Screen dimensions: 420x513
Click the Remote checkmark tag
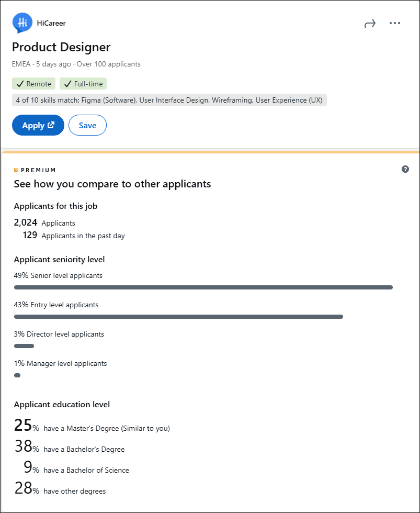[x=33, y=84]
